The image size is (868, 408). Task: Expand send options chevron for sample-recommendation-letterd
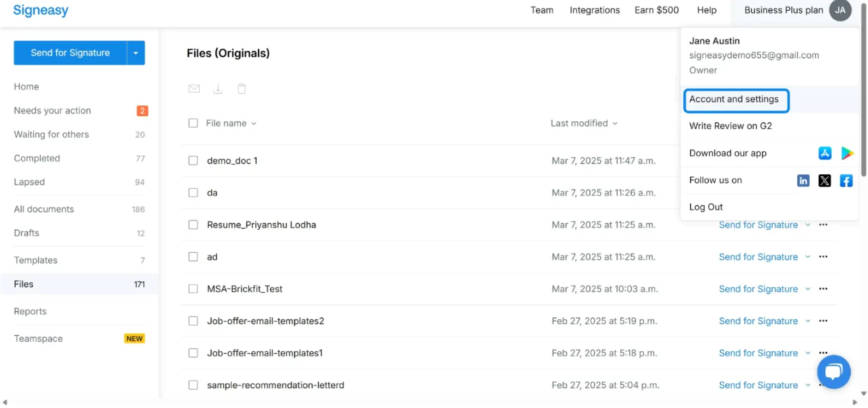[808, 385]
